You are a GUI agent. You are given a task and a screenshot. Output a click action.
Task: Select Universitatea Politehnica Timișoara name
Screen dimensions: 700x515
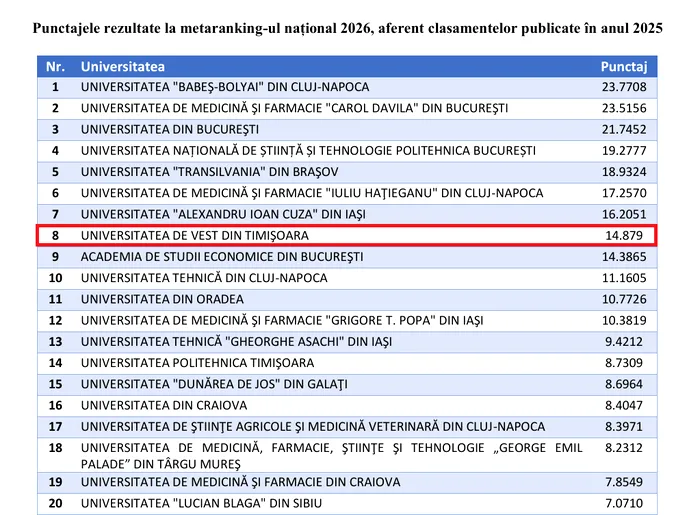point(197,363)
